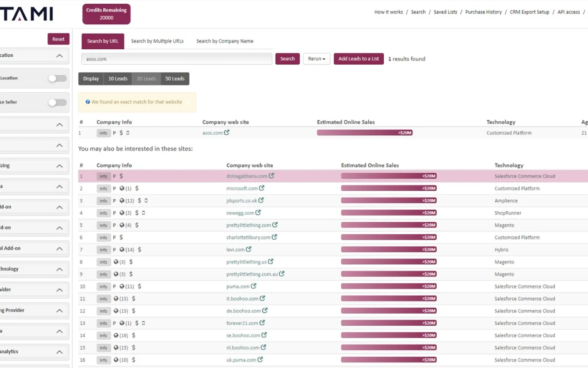Viewport: 588px width, 368px height.
Task: Click the Reset filters button
Action: click(x=58, y=39)
